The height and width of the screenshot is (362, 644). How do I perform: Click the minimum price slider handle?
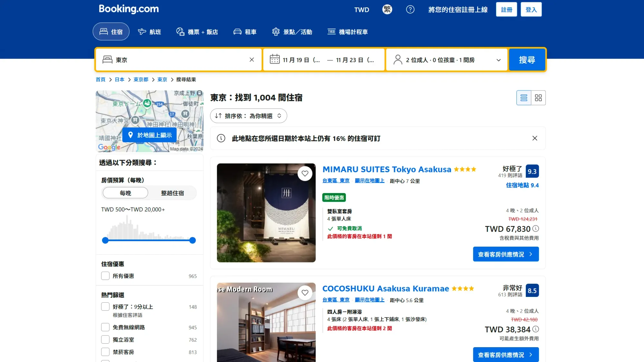click(105, 240)
